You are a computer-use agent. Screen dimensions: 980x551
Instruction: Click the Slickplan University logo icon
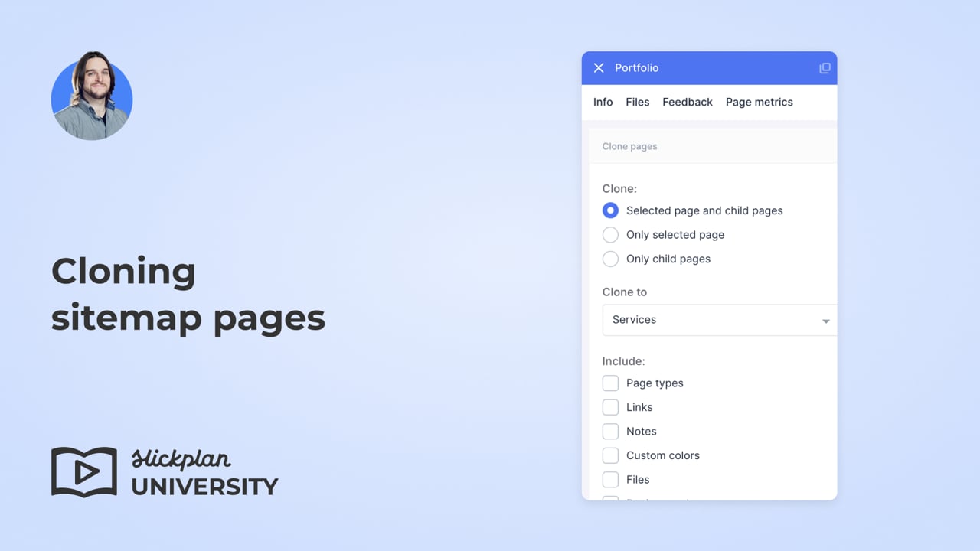(84, 472)
